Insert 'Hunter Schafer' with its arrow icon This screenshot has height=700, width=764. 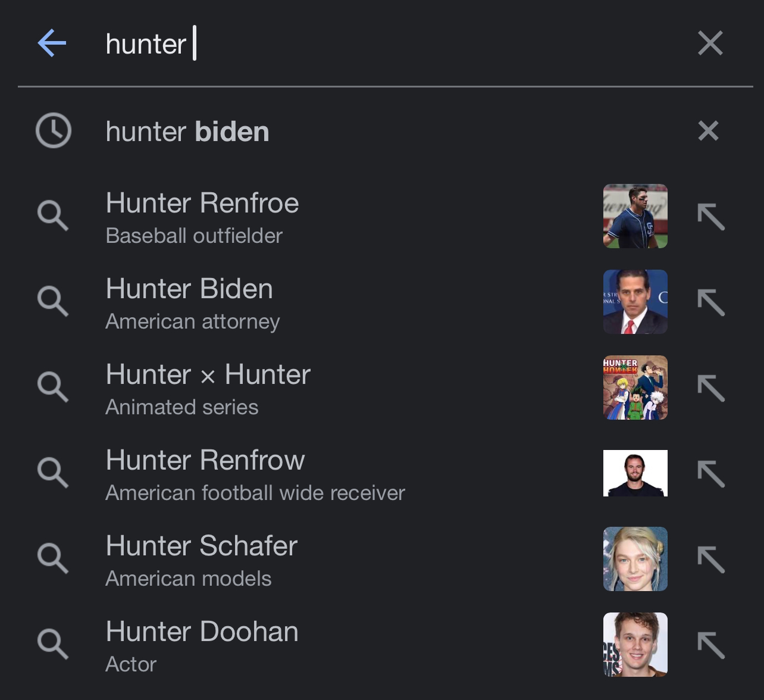click(711, 560)
